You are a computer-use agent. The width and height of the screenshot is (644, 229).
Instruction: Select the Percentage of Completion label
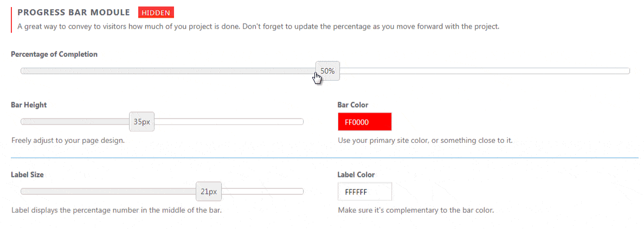(x=54, y=54)
